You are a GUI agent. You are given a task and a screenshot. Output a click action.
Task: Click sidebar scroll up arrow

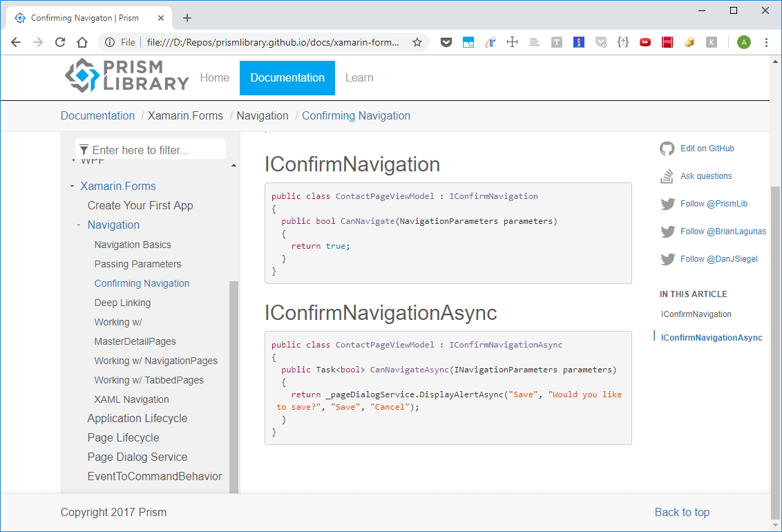click(x=233, y=165)
